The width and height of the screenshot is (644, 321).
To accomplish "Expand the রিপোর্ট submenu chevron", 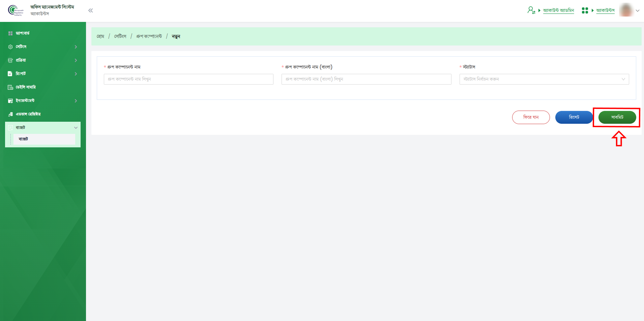I will pos(76,74).
